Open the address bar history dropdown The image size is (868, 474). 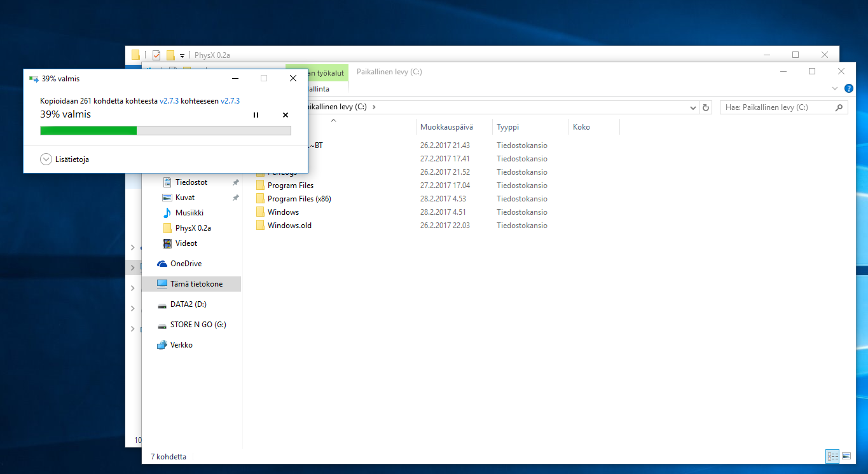tap(692, 107)
